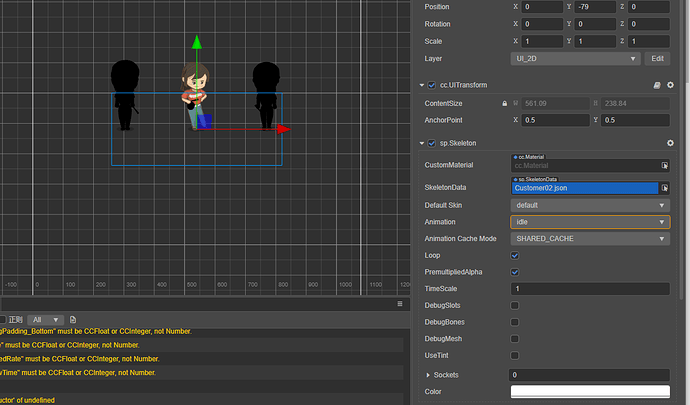This screenshot has height=405, width=690.
Task: Pick asset for SkeletonData field
Action: tap(664, 187)
